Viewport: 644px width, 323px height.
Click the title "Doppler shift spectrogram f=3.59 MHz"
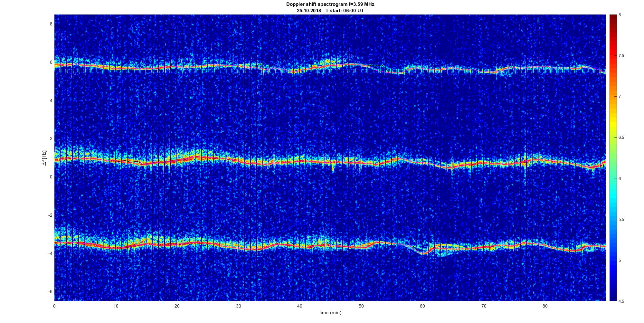tap(330, 5)
